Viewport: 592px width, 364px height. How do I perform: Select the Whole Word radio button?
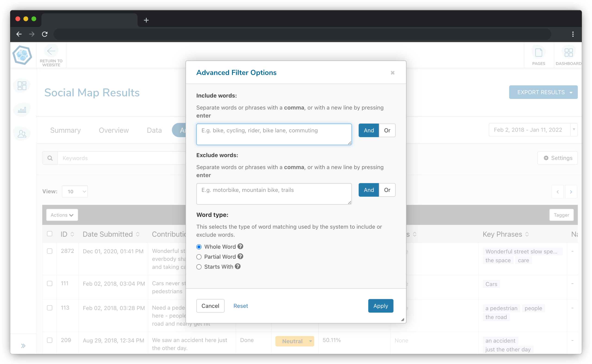coord(199,247)
